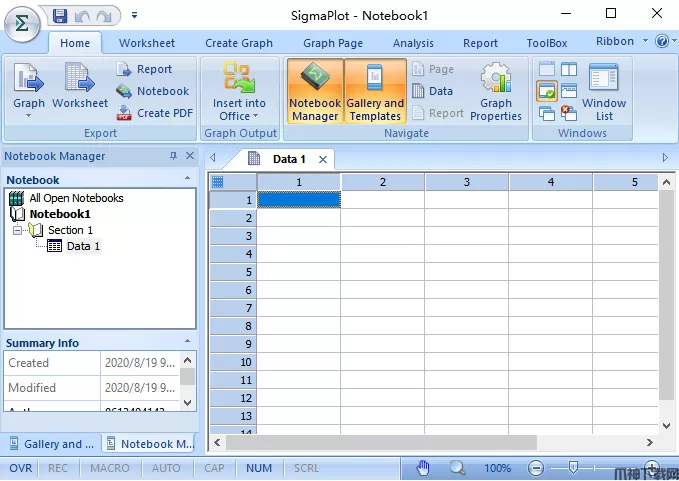The height and width of the screenshot is (481, 679).
Task: Click the tile vertically split windows icon
Action: click(569, 69)
